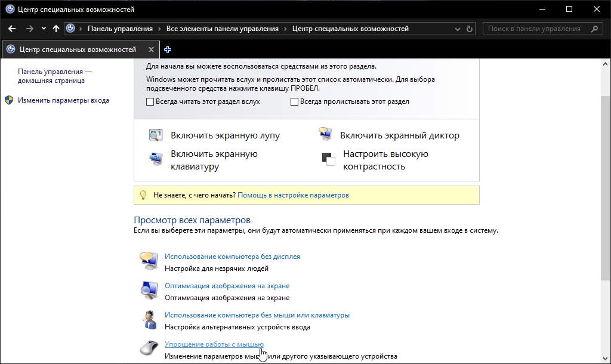Open 'Изменить параметры входа' link
This screenshot has height=364, width=611.
[x=63, y=100]
